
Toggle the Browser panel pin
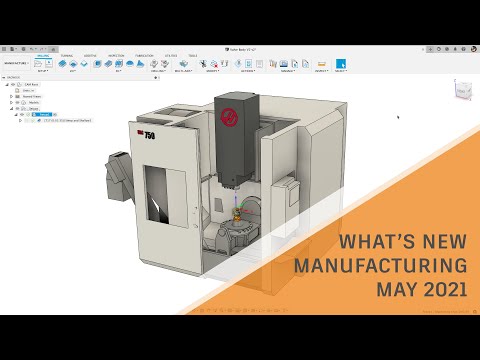(x=155, y=78)
